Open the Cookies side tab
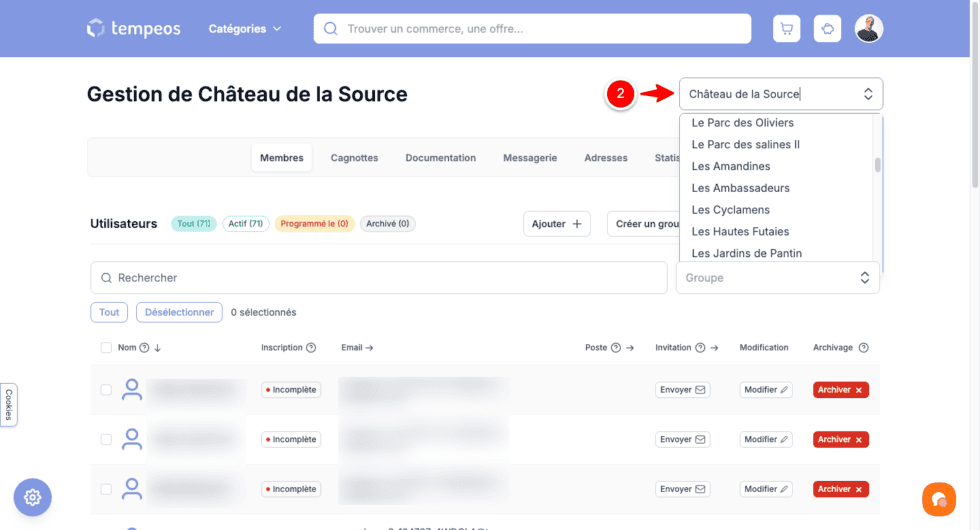This screenshot has width=980, height=530. coord(9,405)
